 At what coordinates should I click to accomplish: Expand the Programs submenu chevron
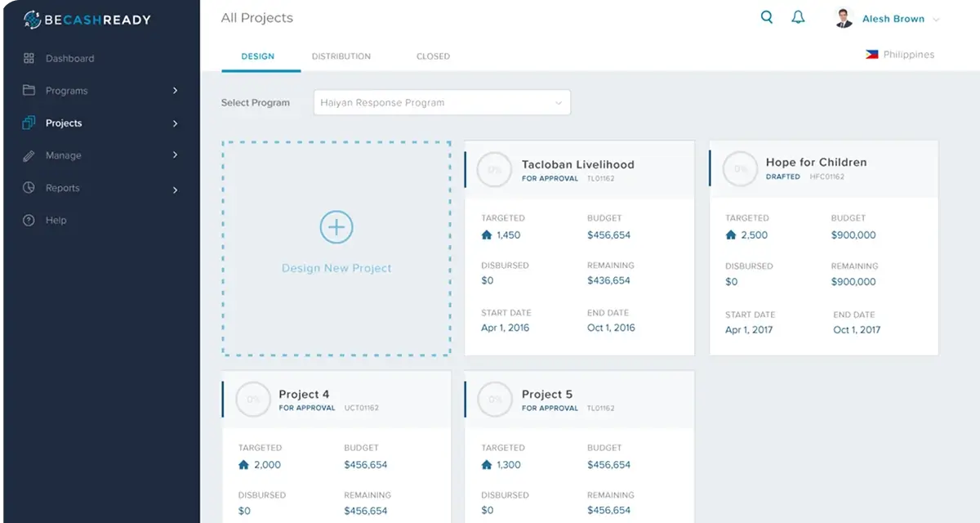pyautogui.click(x=175, y=91)
